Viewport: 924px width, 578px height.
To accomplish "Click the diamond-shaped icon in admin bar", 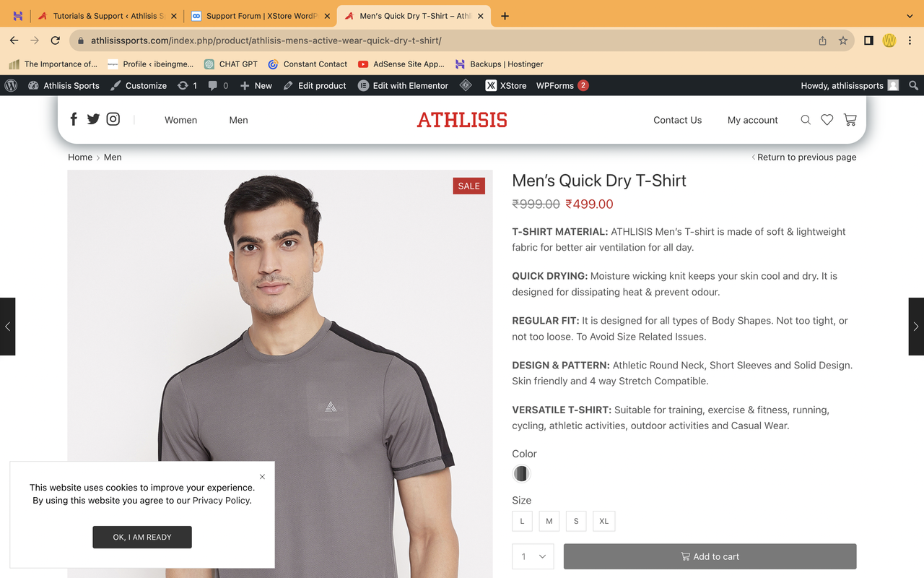I will pos(466,85).
